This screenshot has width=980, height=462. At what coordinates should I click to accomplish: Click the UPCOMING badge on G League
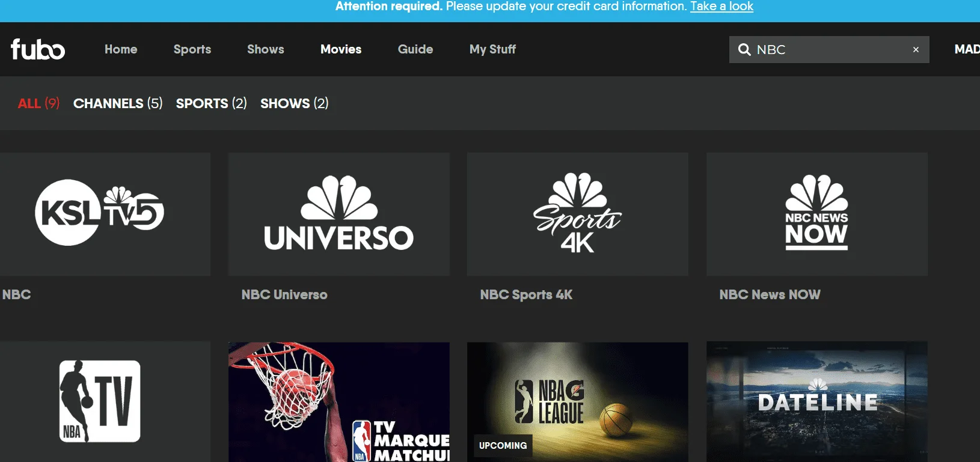tap(503, 446)
